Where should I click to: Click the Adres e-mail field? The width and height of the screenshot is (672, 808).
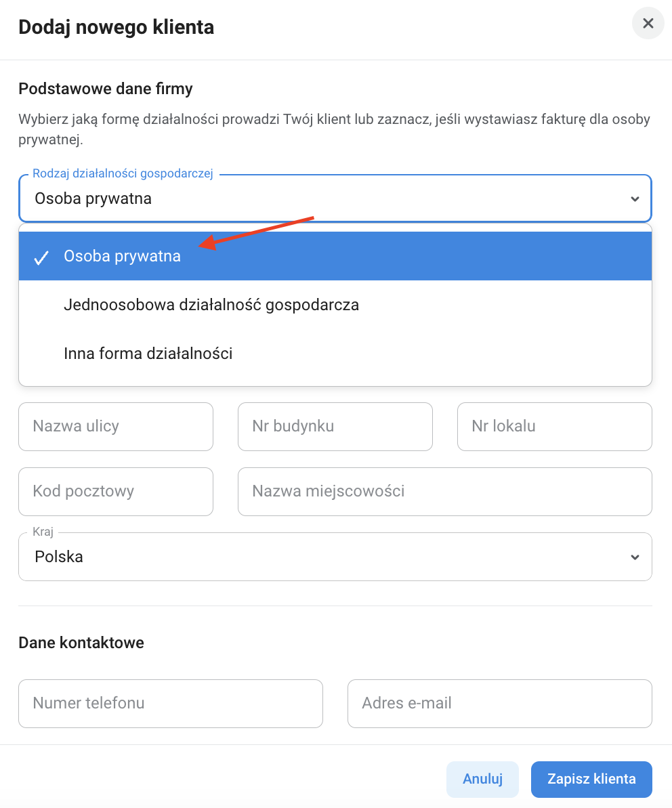500,704
